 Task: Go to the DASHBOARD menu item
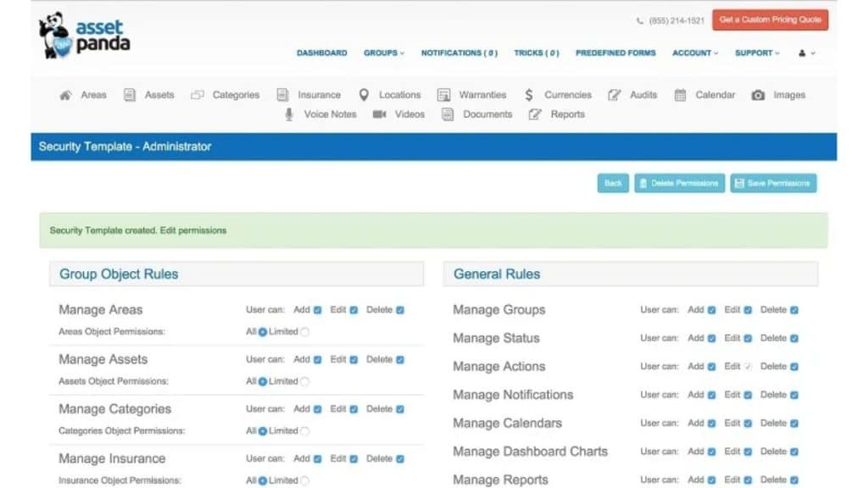click(x=321, y=53)
